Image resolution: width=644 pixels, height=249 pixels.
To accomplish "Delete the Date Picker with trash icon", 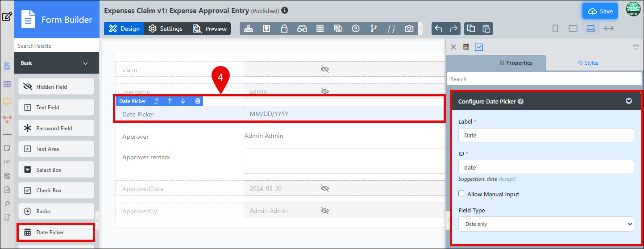I will pos(197,101).
